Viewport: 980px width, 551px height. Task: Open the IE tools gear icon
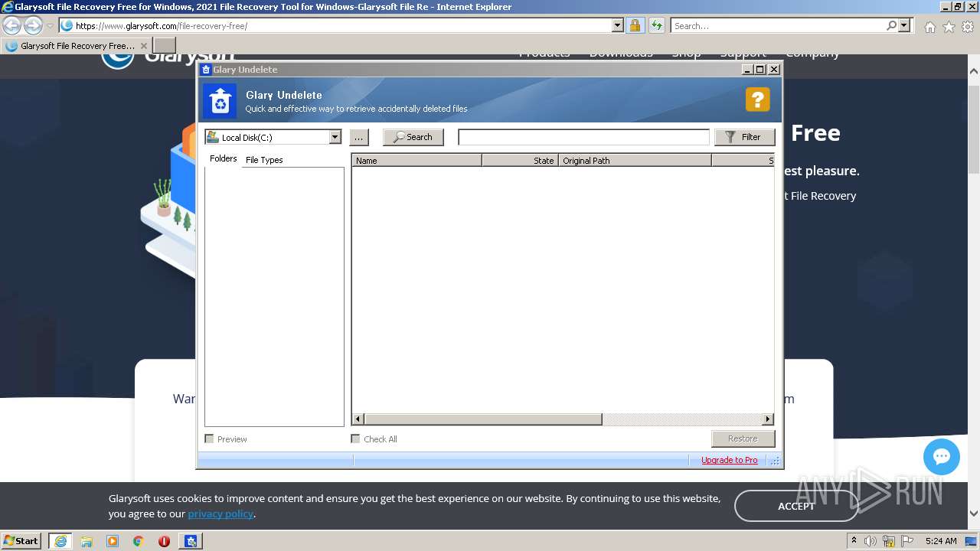point(968,27)
